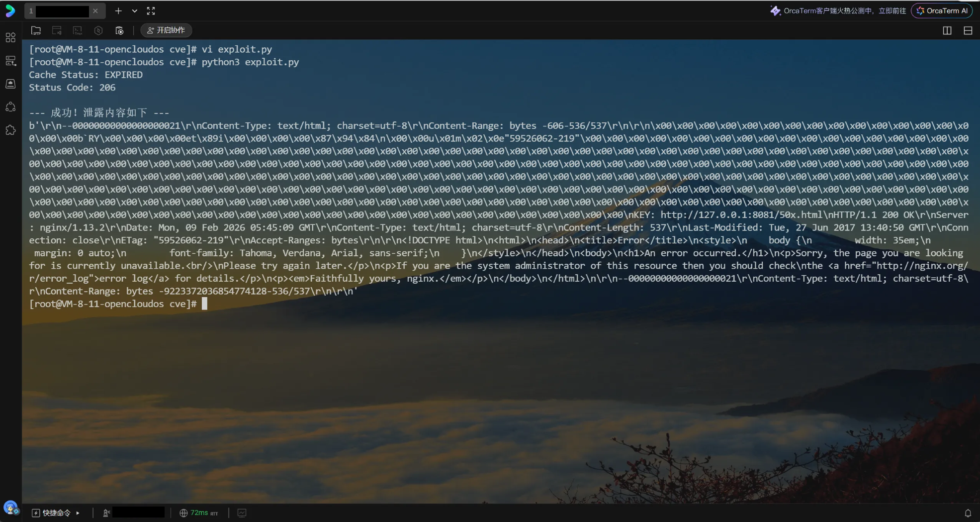
Task: Open the Tmux session tool
Action: (78, 30)
